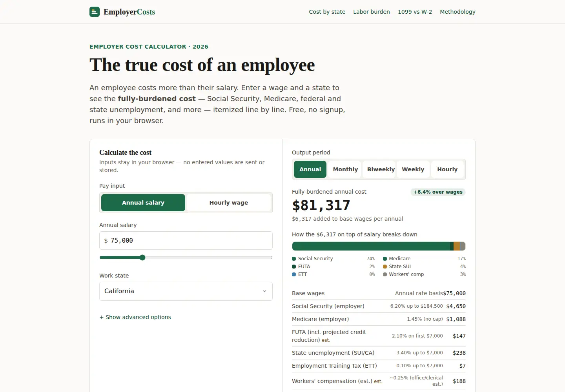Click Employment Training Tax (ETT) label
Viewport: 565px width, 392px height.
334,366
